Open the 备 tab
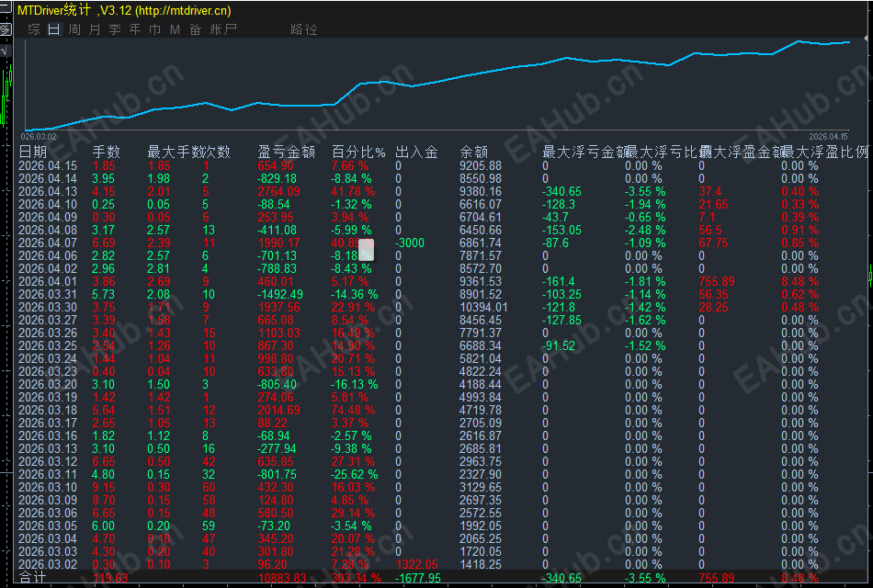Viewport: 873px width, 588px height. [x=195, y=29]
